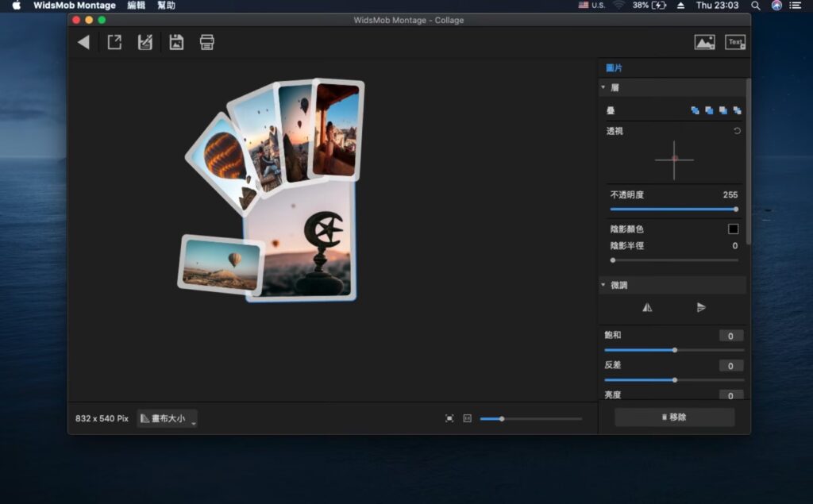Select the save image icon
Viewport: 813px width, 504px height.
coord(175,41)
